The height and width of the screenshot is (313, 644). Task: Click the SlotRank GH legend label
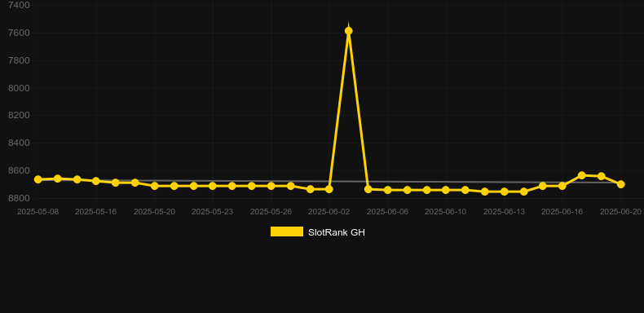(337, 232)
